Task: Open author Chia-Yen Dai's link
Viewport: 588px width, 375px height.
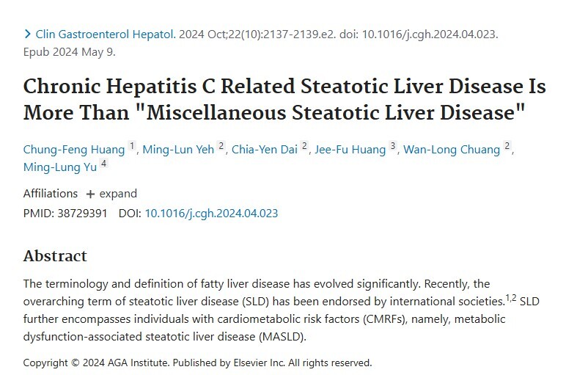Action: pyautogui.click(x=265, y=150)
